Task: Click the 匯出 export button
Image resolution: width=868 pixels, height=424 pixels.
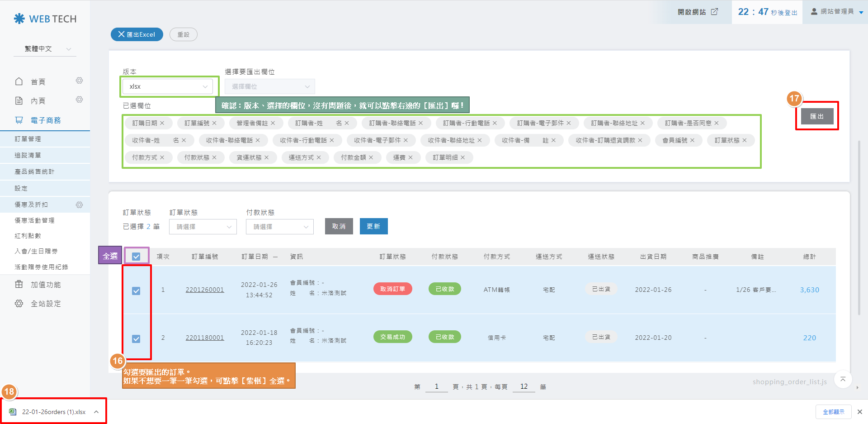Action: pos(816,116)
